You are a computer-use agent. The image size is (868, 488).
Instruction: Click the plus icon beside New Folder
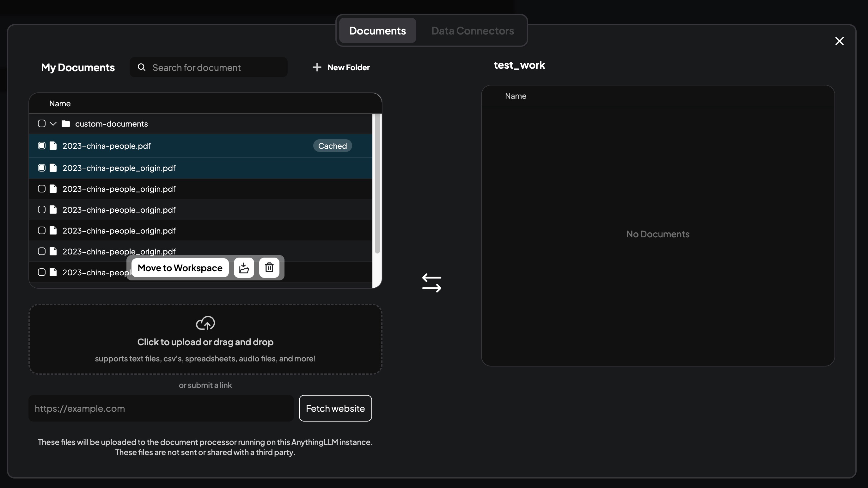point(317,67)
